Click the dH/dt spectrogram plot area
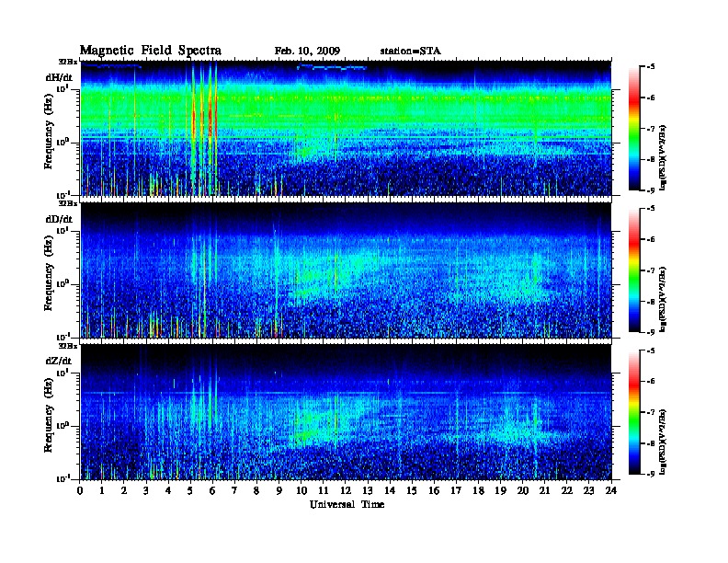 [x=346, y=128]
